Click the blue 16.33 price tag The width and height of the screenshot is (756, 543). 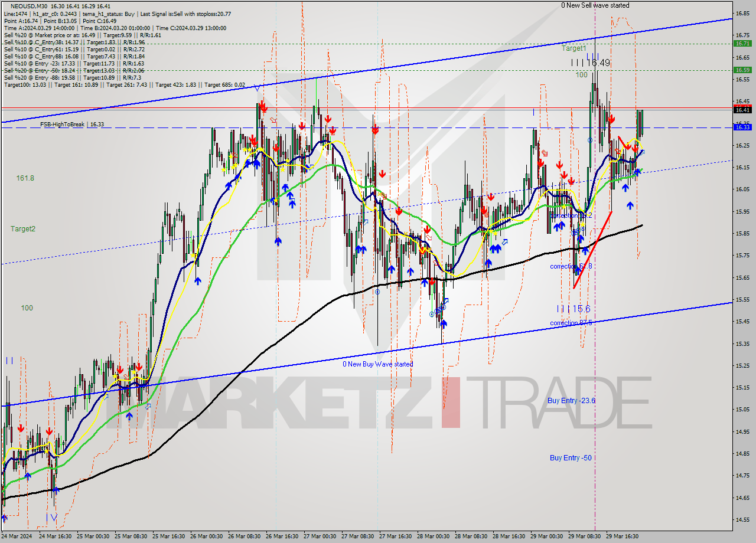(x=742, y=127)
